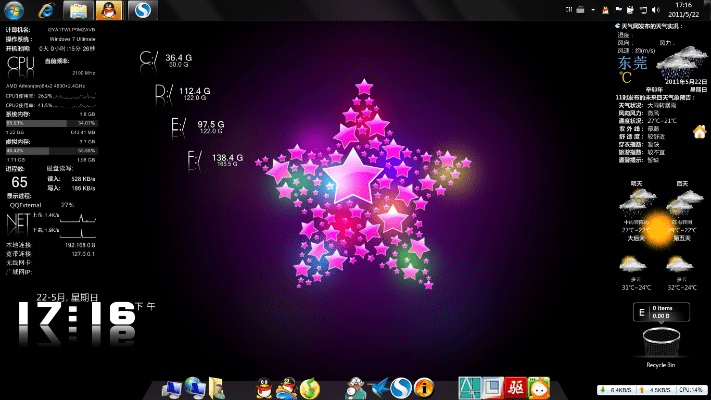Open the orange smiley face dock icon
Screen dimensions: 711x400
539,388
